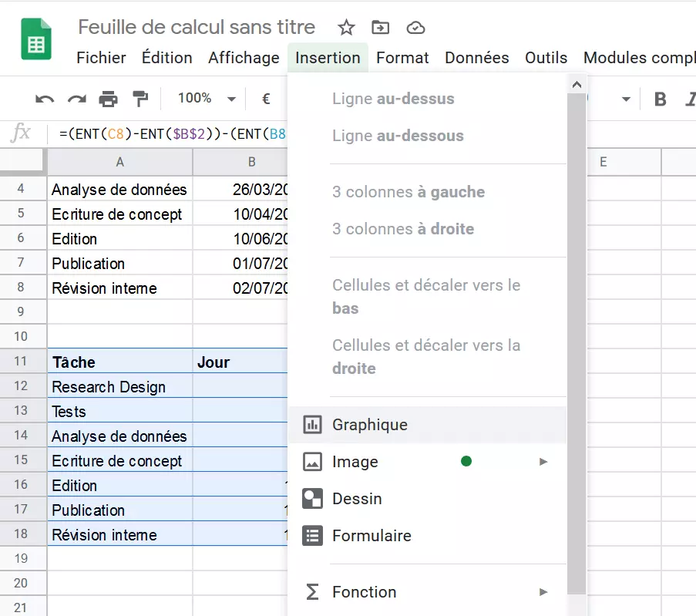Viewport: 696px width, 616px height.
Task: Select column B header
Action: [240, 162]
